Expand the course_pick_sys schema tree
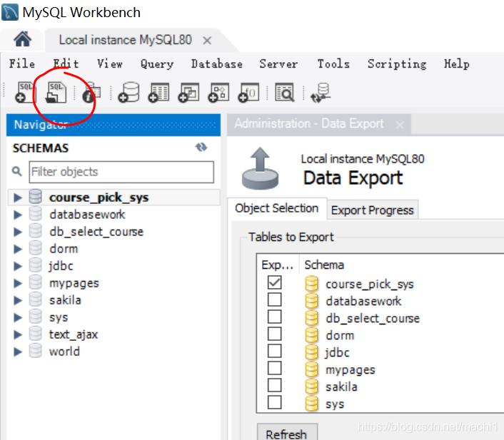 point(18,198)
